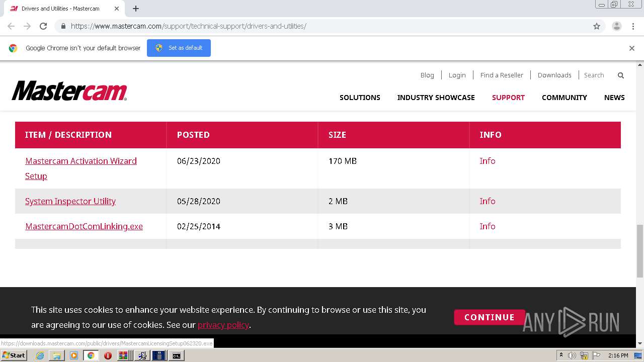Show hidden tray icons arrow
The height and width of the screenshot is (362, 644).
(x=561, y=355)
